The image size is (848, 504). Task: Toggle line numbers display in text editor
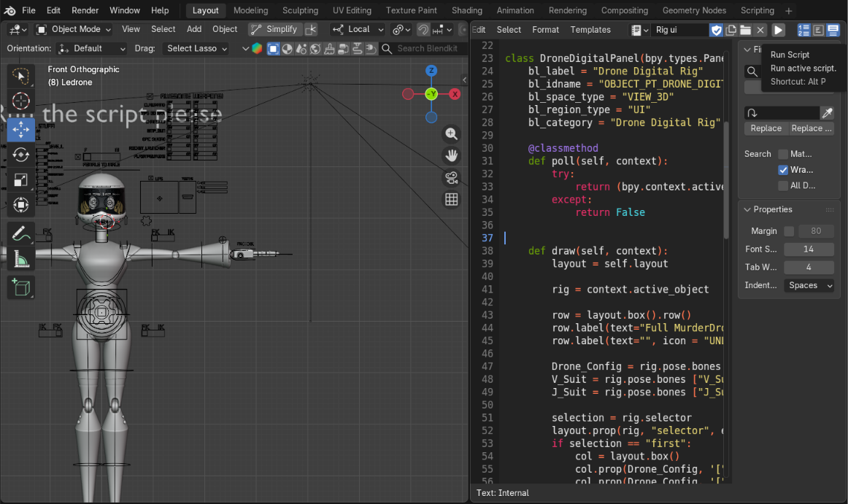(804, 30)
